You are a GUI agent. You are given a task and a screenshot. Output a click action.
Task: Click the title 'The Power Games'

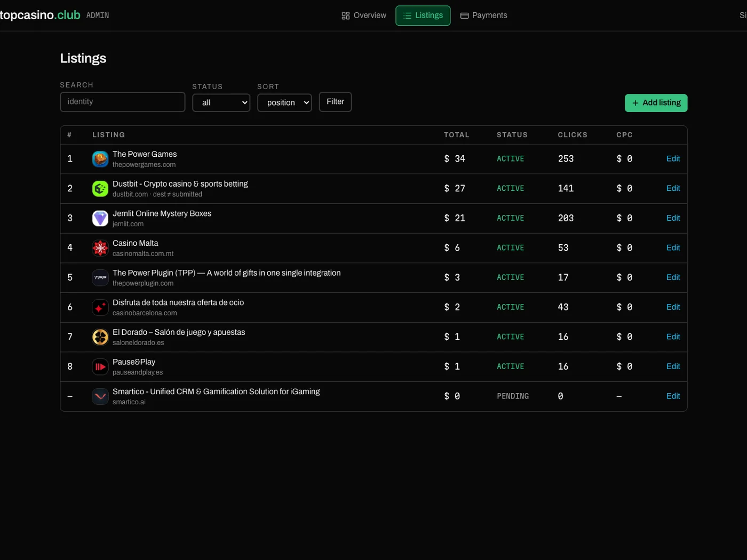(x=145, y=154)
